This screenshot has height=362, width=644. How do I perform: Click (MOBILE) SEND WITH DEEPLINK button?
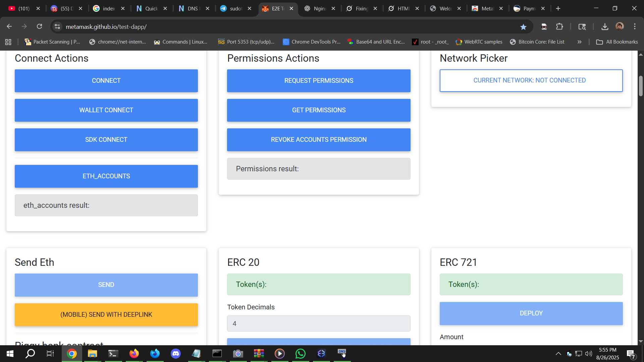(106, 315)
